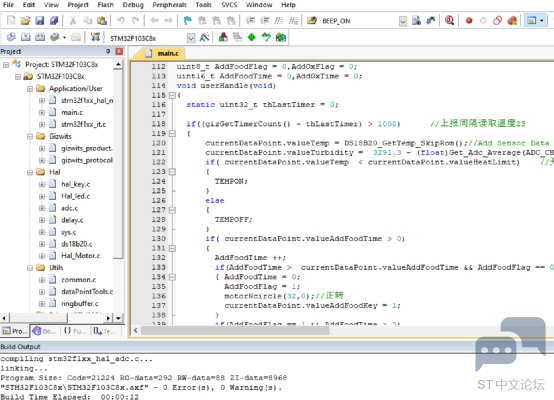Open the STM32F103C8x target dropdown
The height and width of the screenshot is (400, 554).
[191, 38]
